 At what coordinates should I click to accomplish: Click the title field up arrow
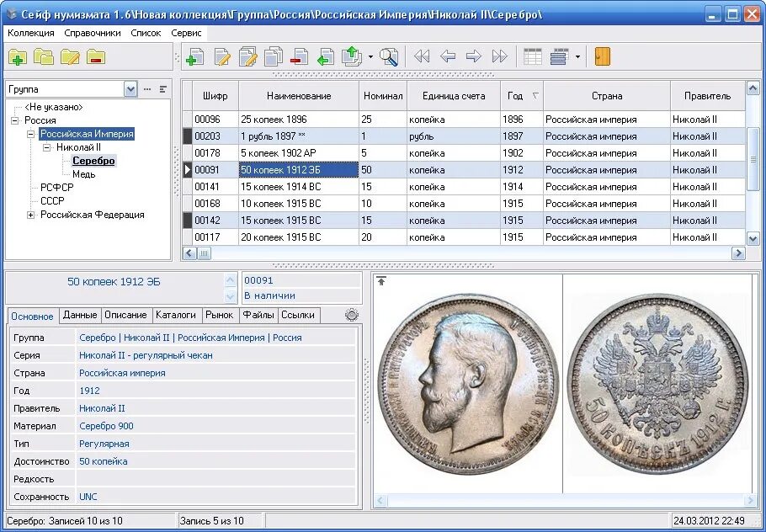[231, 280]
